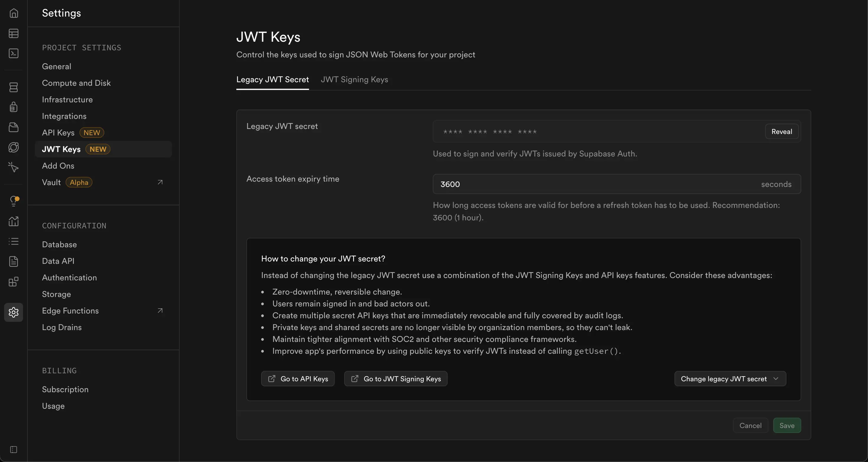Open the SQL Editor icon
This screenshot has width=868, height=462.
tap(14, 53)
